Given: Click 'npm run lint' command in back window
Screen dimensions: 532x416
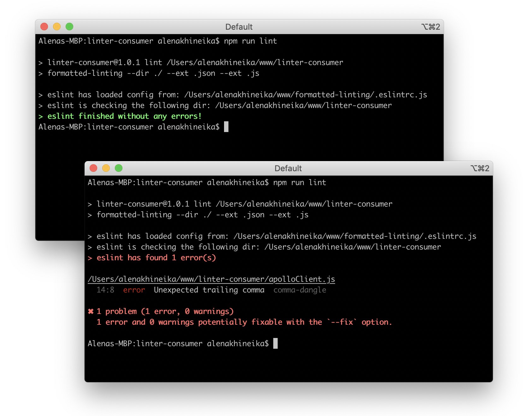Looking at the screenshot, I should click(251, 41).
